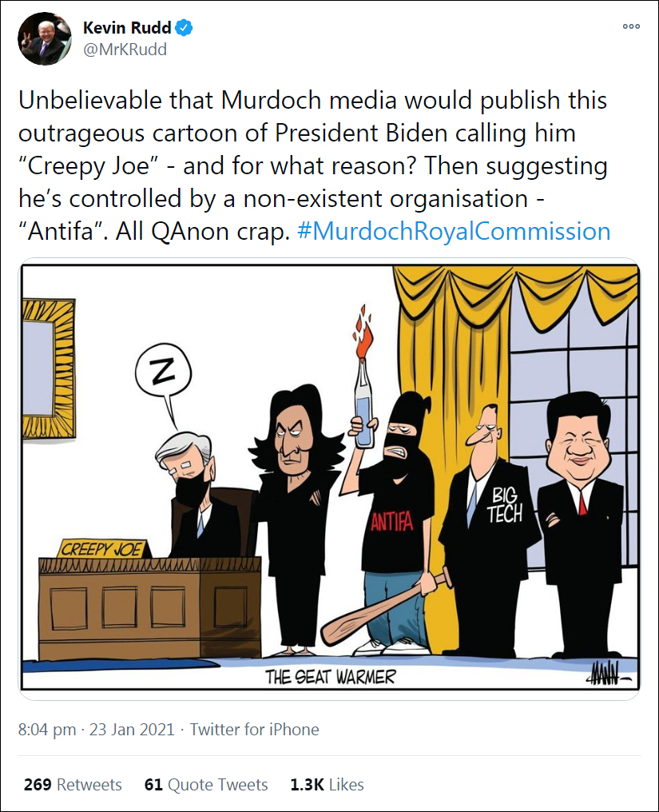
Task: Click the ANTIFA shirt label in cartoon
Action: click(392, 521)
